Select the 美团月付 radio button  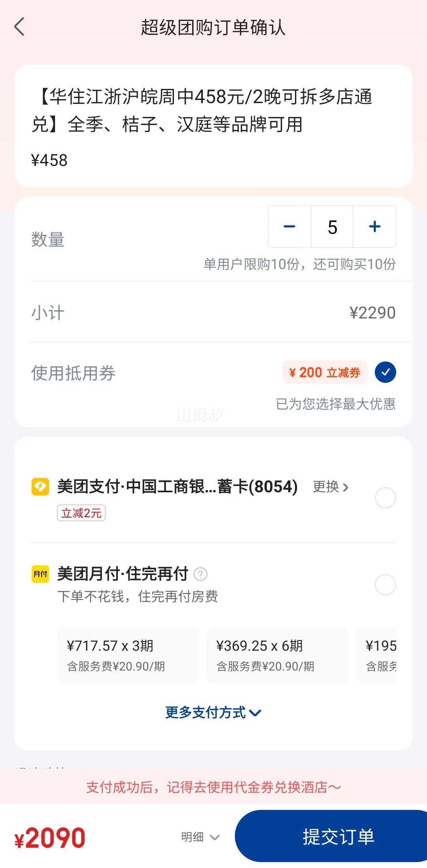385,584
